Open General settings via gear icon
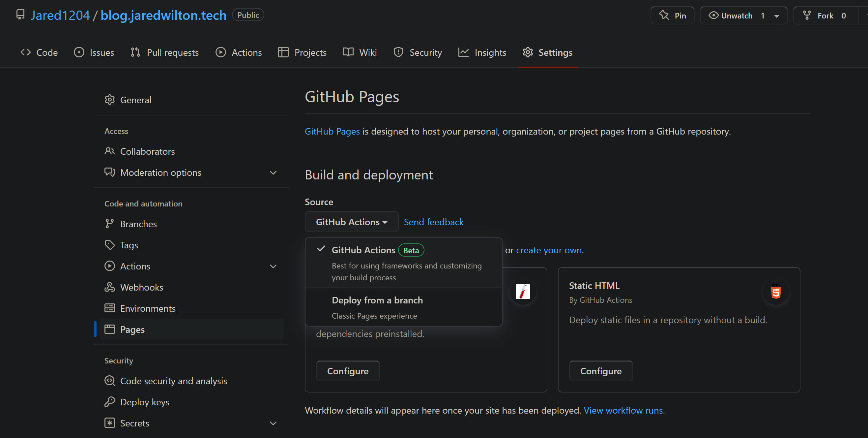Viewport: 868px width, 438px height. coord(109,100)
